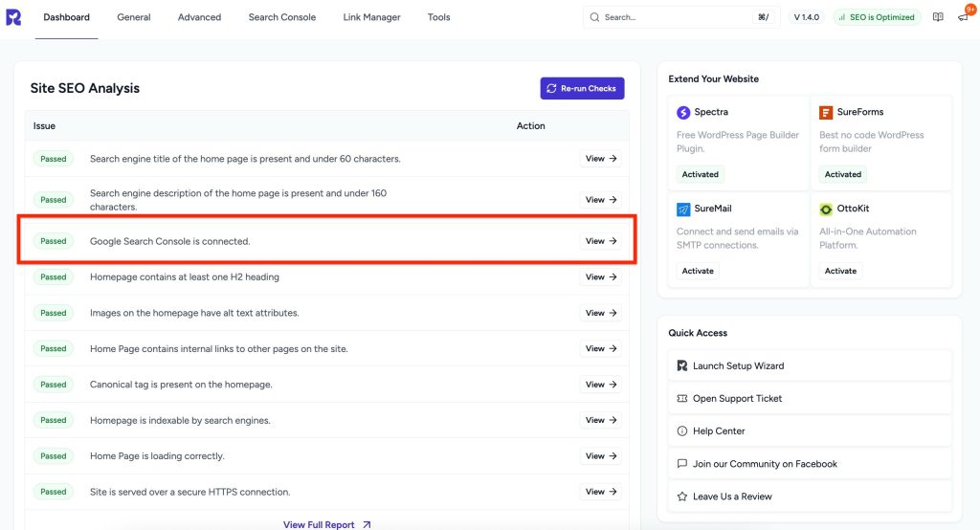The width and height of the screenshot is (980, 530).
Task: Open the Search Console tab
Action: click(281, 17)
